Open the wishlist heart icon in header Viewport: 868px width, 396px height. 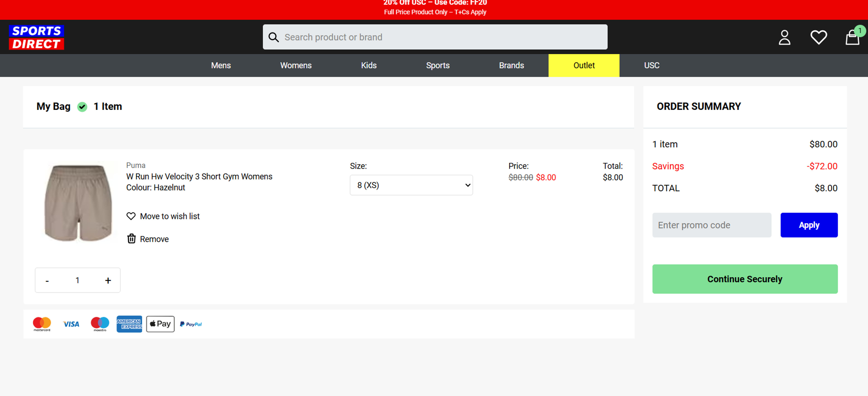818,37
